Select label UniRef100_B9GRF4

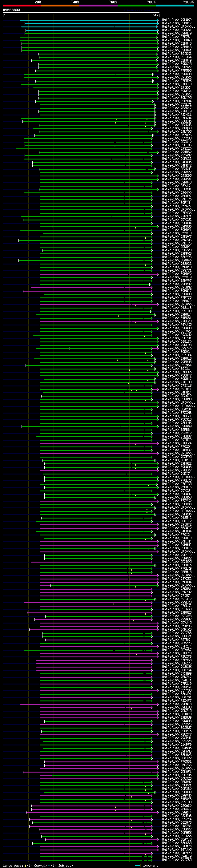point(177,812)
